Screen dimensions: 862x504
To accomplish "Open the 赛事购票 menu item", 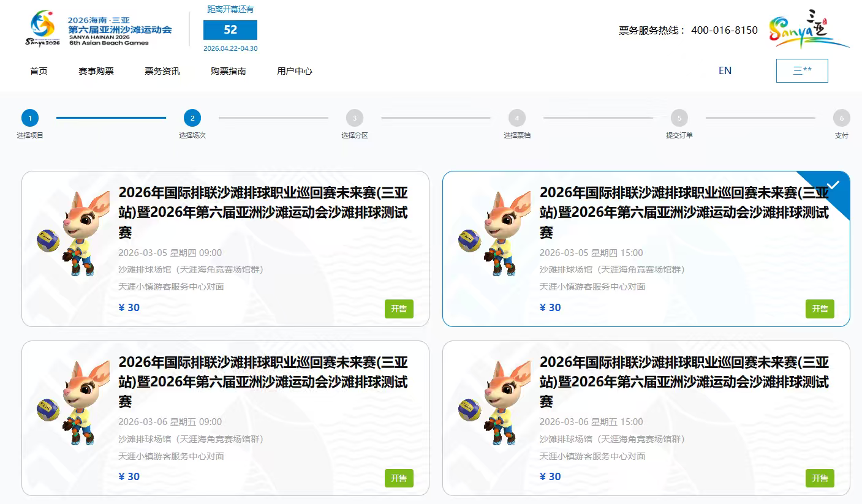I will point(96,71).
